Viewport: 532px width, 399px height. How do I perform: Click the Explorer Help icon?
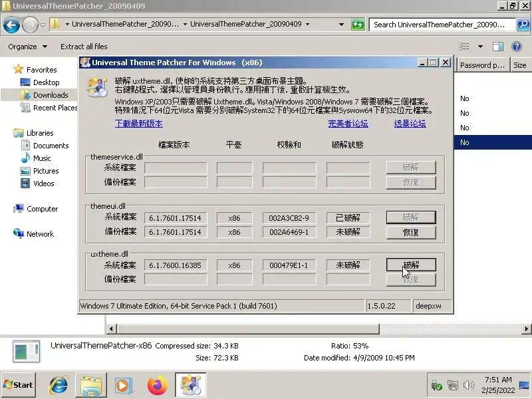pos(517,47)
